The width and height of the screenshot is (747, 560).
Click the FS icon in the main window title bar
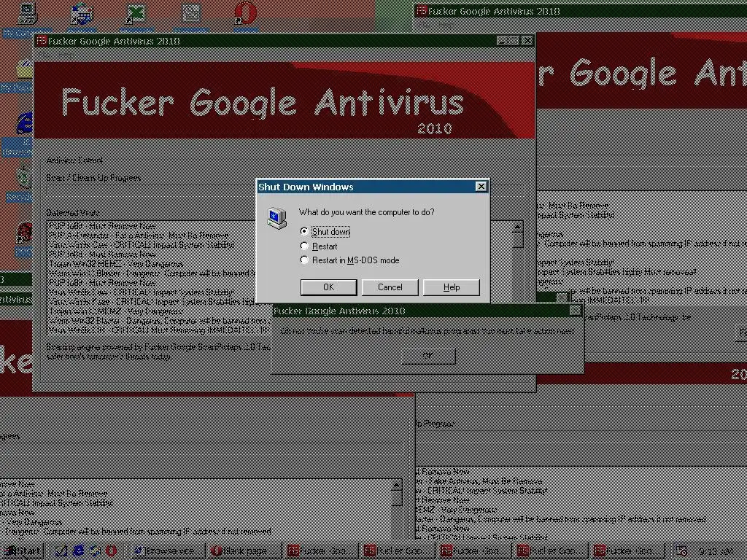42,41
